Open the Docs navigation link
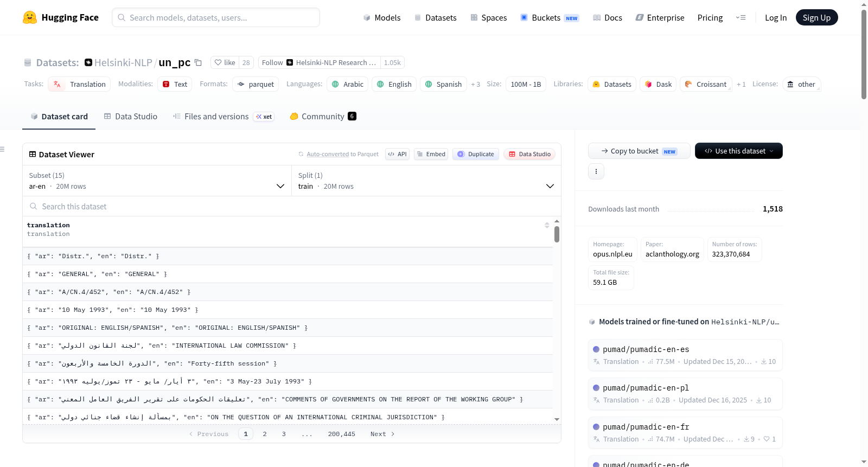 [x=607, y=18]
